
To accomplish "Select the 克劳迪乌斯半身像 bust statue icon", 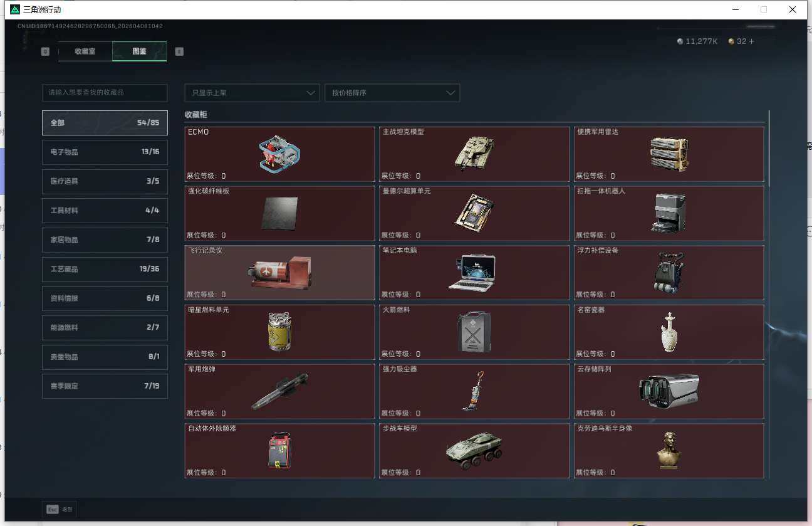I will click(669, 450).
